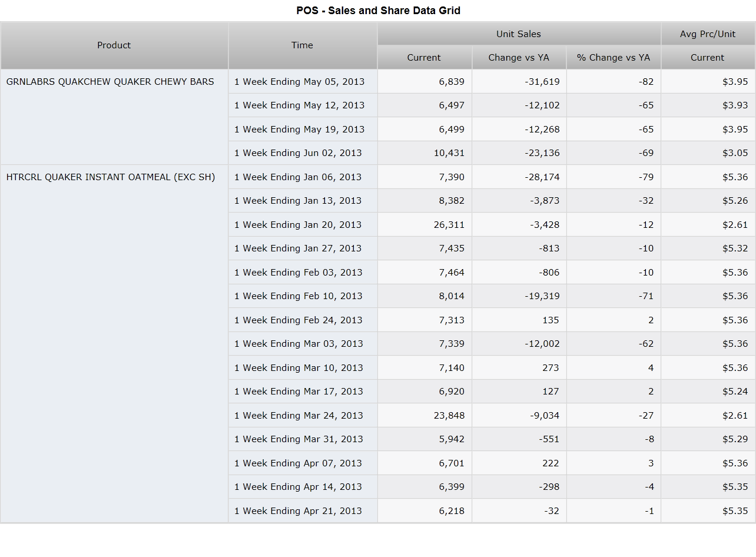Select the 1 Week Ending May 19, 2013 row
Screen dimensions: 756x557
point(303,130)
